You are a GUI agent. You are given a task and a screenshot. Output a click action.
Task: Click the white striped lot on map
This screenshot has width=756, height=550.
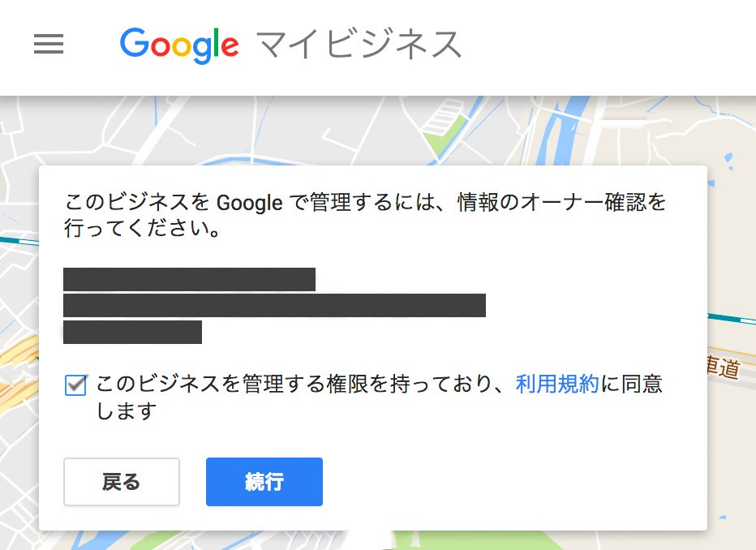coord(441,114)
